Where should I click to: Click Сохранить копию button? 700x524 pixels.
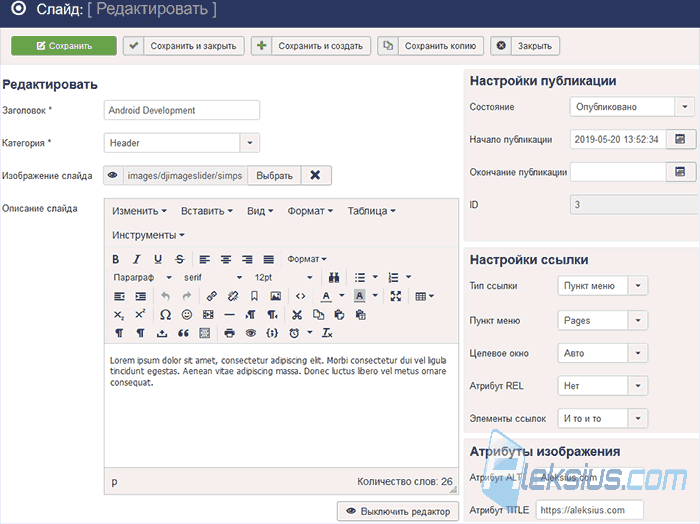430,46
